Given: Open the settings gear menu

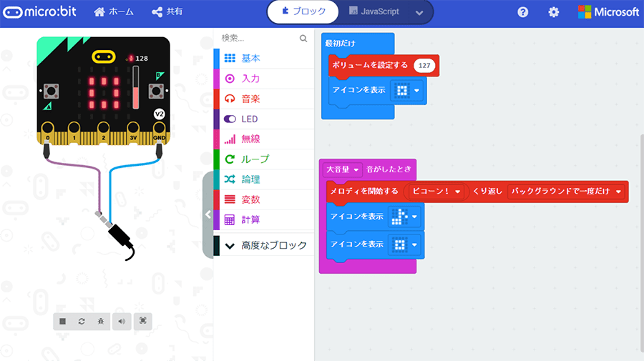Looking at the screenshot, I should pyautogui.click(x=554, y=12).
